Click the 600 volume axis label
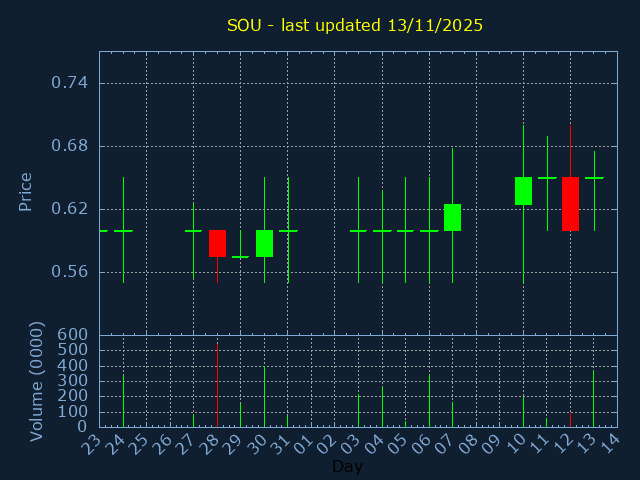This screenshot has width=640, height=480. 73,335
